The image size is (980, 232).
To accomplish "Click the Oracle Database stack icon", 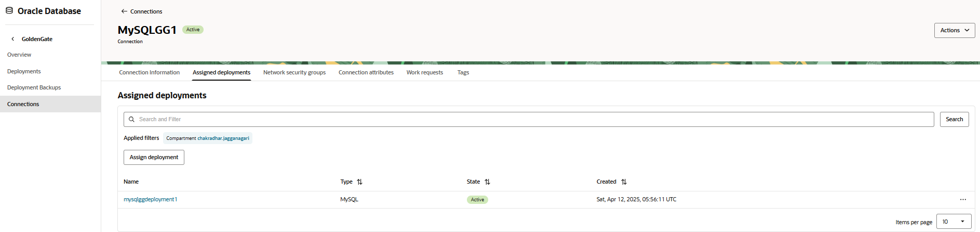I will pyautogui.click(x=9, y=10).
